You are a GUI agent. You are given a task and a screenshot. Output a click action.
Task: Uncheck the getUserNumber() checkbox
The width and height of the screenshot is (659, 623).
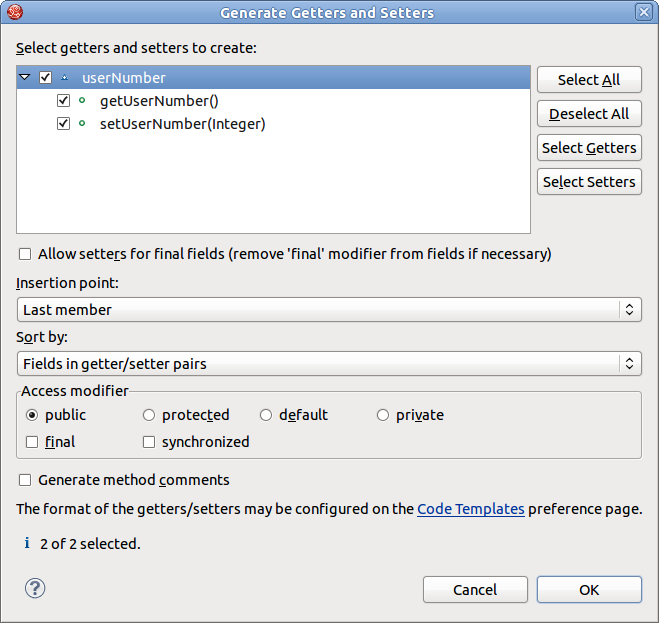point(63,101)
